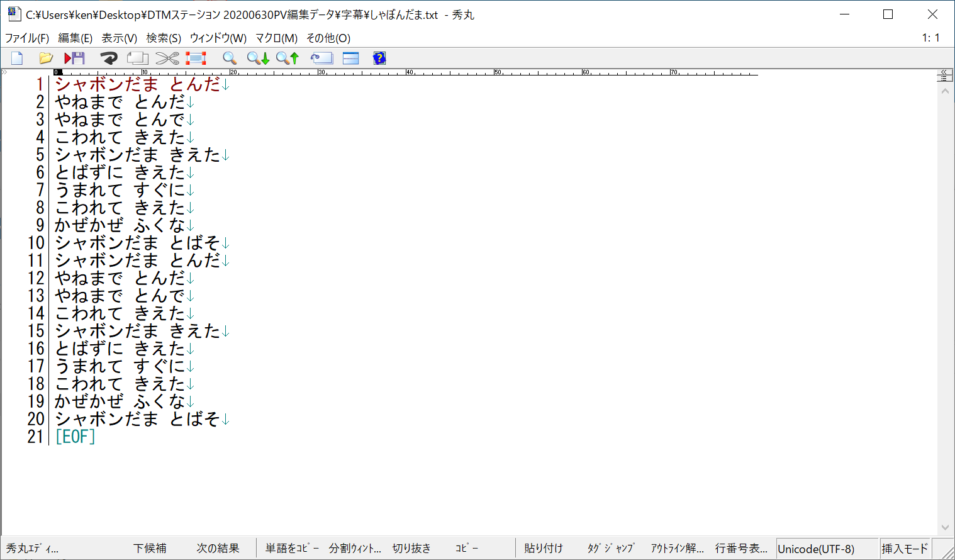Click line 9 text かぜかぜ ふくな

pyautogui.click(x=120, y=225)
